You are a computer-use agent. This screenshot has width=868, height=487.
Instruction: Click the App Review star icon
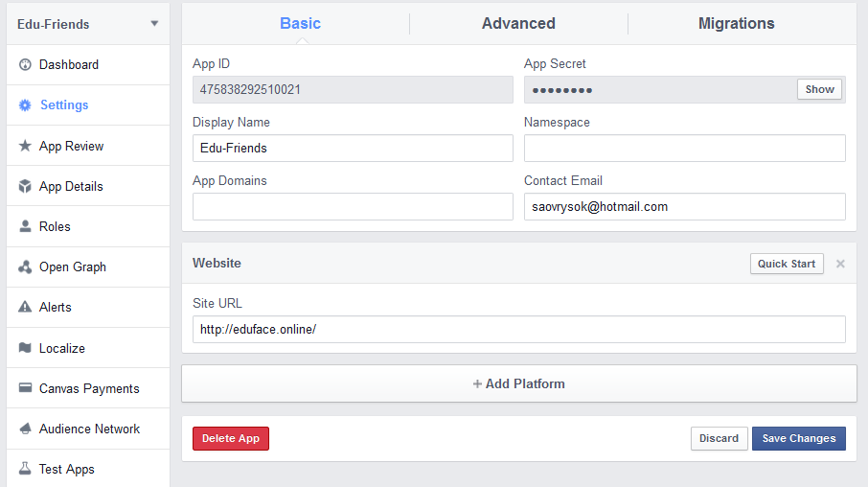(25, 146)
